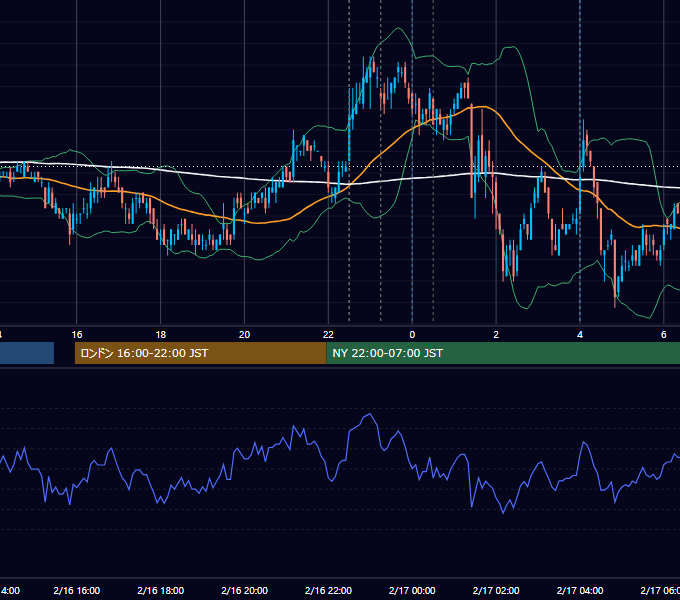Click the 4 hour label on chart axis

(x=580, y=335)
